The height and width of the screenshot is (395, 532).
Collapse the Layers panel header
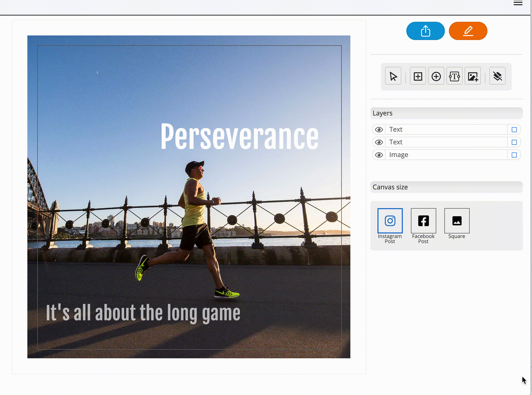click(446, 113)
